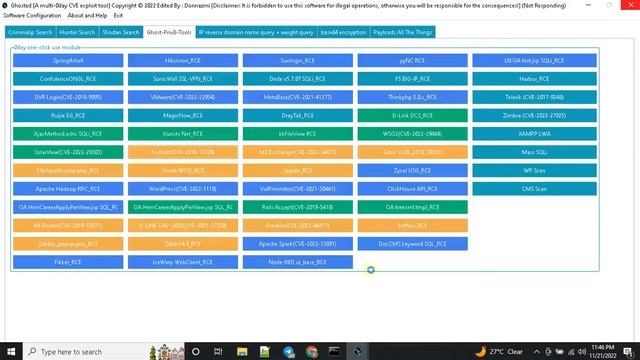Click the F5 BIG-IP_RCE button
640x360 pixels.
pos(413,79)
